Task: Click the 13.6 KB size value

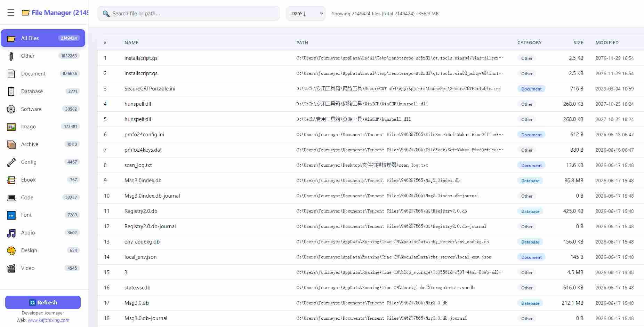Action: [x=575, y=165]
